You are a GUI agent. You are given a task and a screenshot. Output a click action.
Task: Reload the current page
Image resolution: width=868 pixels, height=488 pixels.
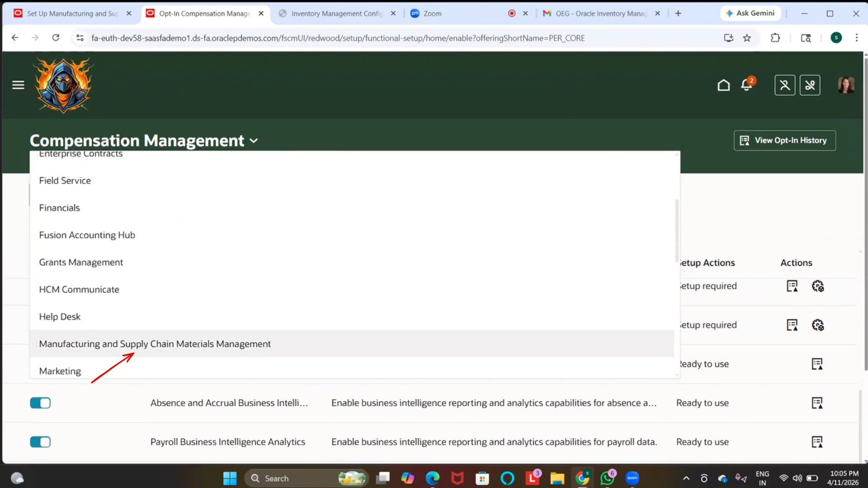56,38
